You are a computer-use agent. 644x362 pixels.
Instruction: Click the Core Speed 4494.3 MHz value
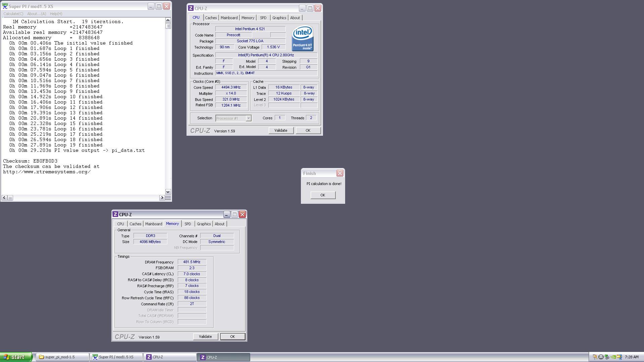click(231, 87)
